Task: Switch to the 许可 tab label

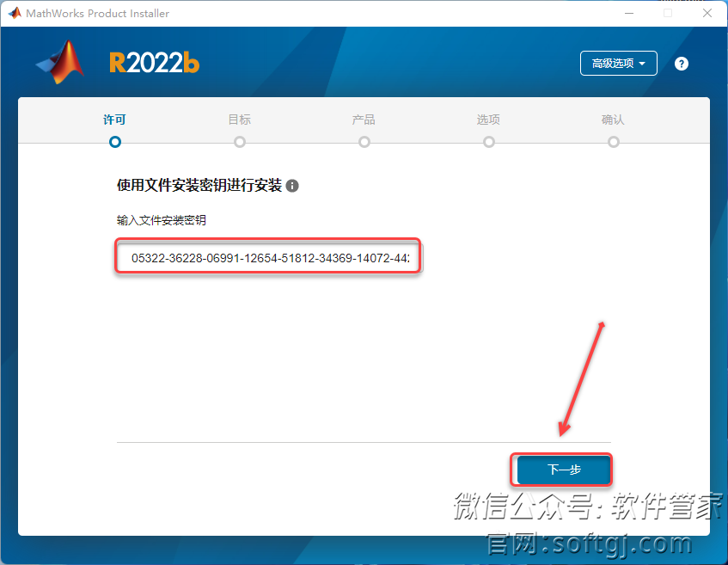Action: (114, 120)
